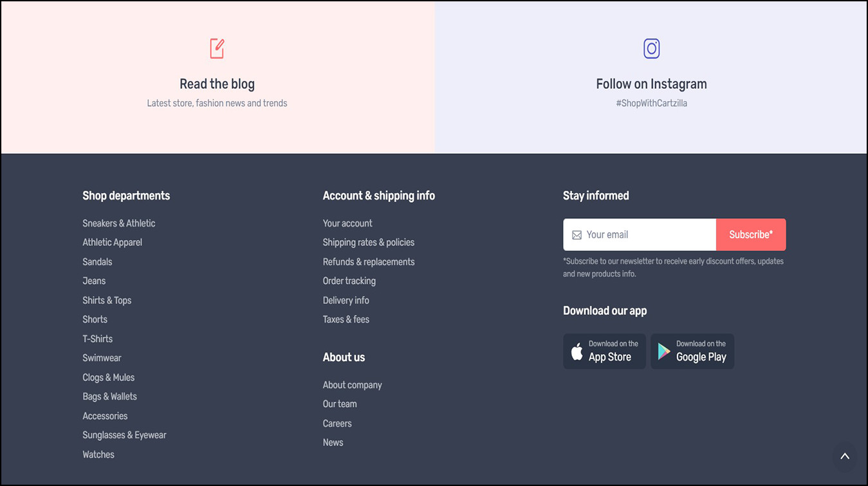Go to Shipping rates & policies

pos(368,243)
